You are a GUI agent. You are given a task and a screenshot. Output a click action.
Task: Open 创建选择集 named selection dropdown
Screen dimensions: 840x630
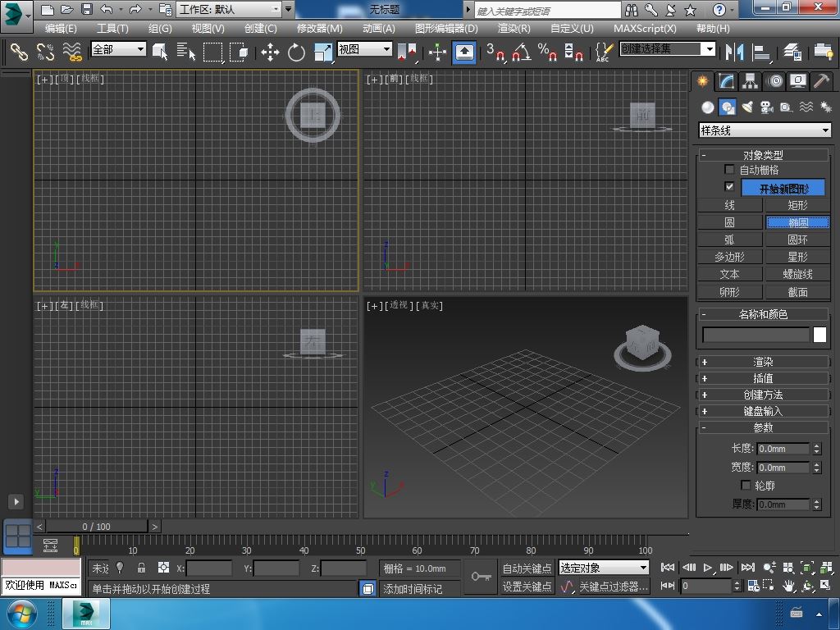point(668,49)
